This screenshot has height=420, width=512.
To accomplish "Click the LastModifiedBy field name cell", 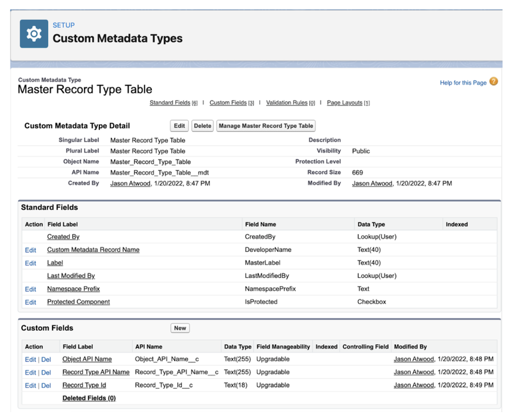I will coord(267,275).
